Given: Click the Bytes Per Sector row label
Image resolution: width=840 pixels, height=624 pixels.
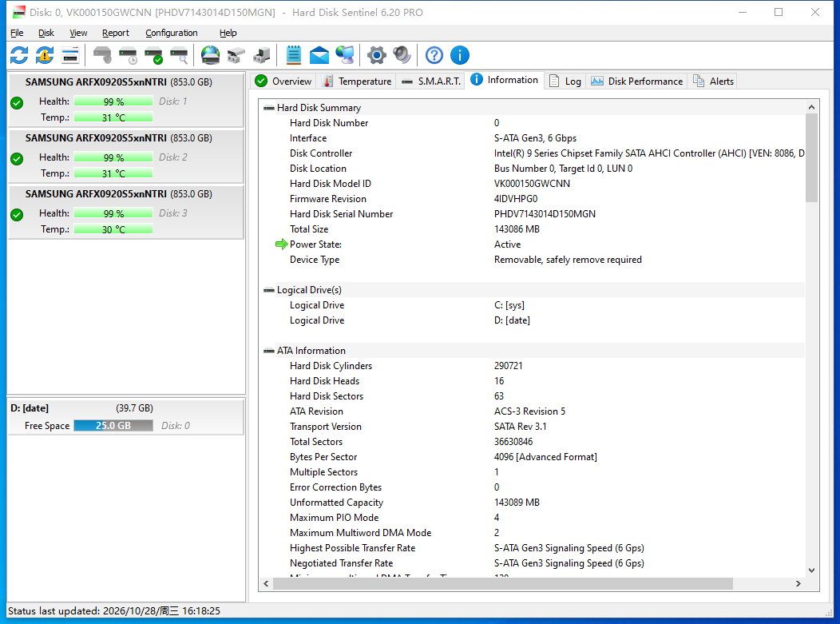Looking at the screenshot, I should point(323,457).
